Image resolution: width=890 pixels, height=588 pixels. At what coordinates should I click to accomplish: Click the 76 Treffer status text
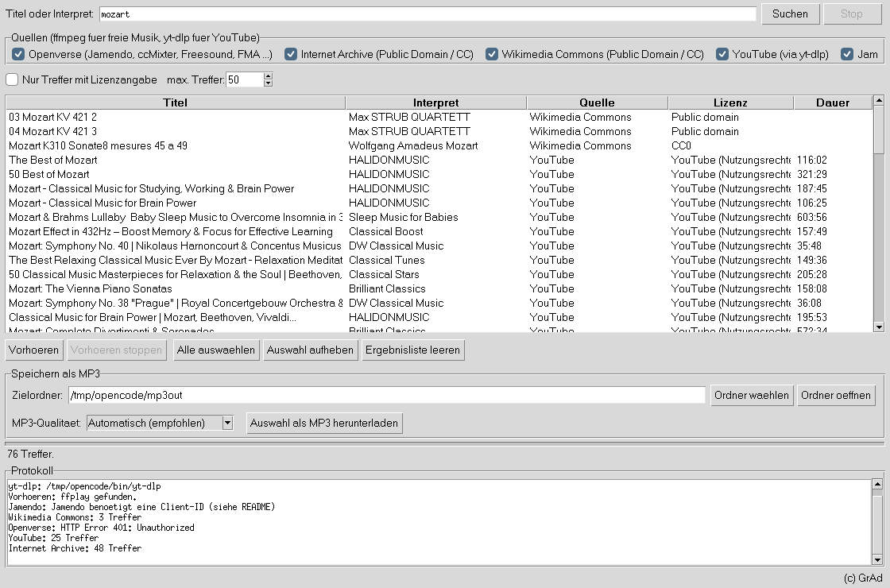(x=31, y=454)
